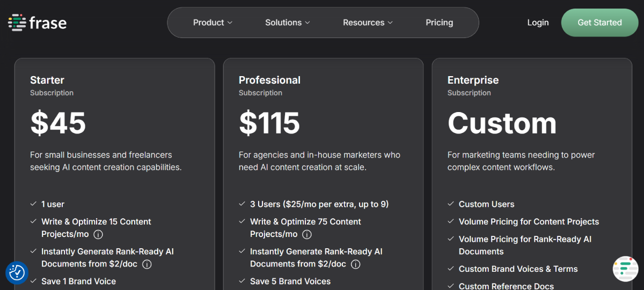Screen dimensions: 644x290
Task: Click checkmark icon beside Custom Users
Action: (451, 204)
